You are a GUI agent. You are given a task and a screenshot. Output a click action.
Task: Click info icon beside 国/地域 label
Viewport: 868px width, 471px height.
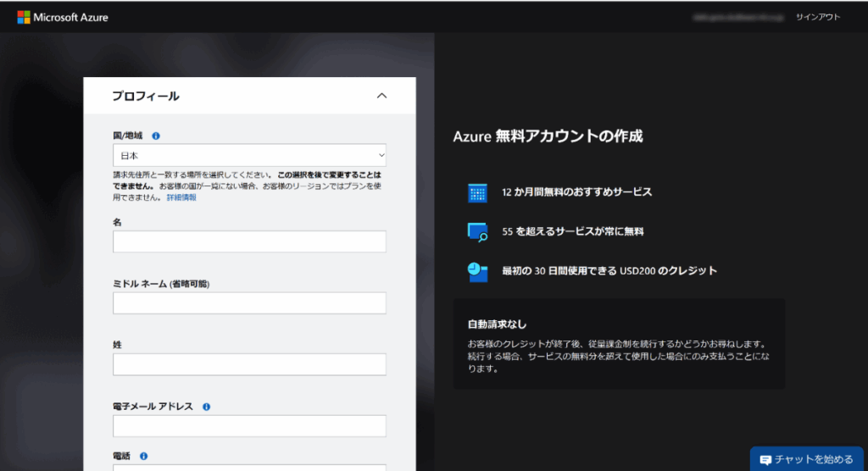[x=156, y=136]
